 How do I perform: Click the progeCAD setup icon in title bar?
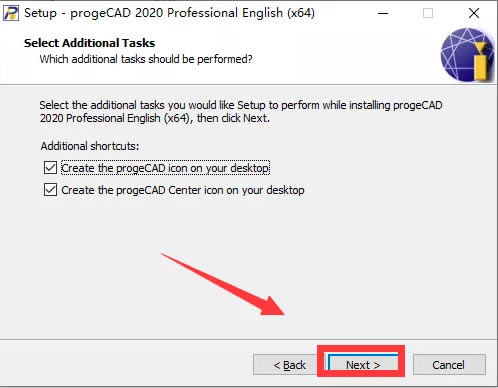coord(10,13)
